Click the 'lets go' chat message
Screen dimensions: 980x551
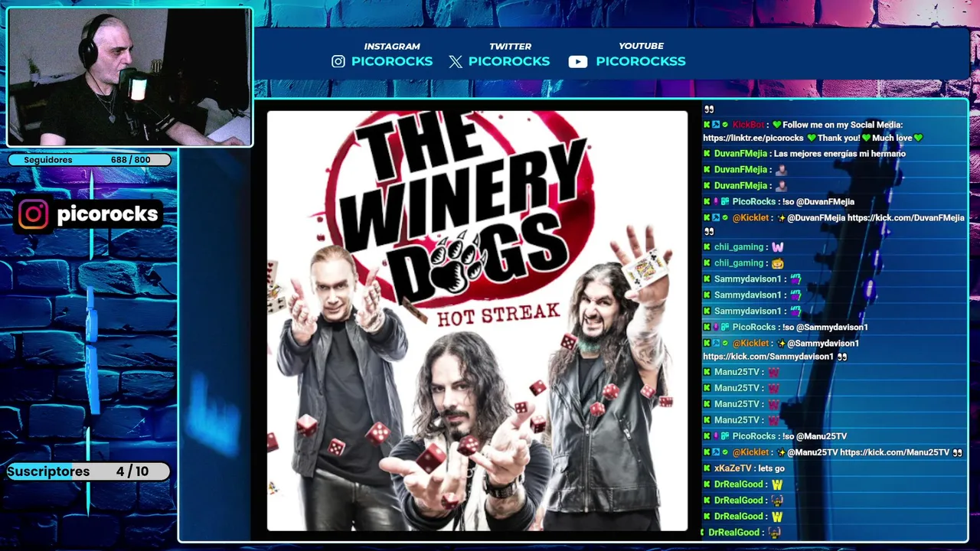pos(772,468)
